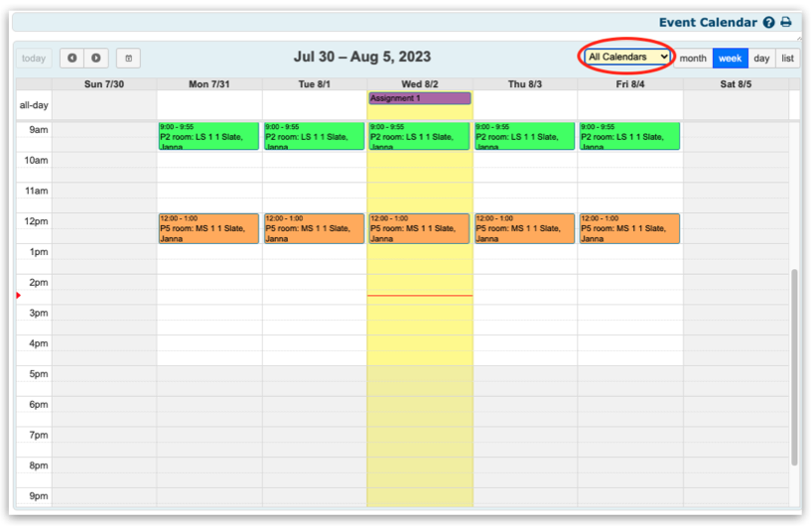The image size is (812, 529).
Task: Switch to week view
Action: pos(731,58)
